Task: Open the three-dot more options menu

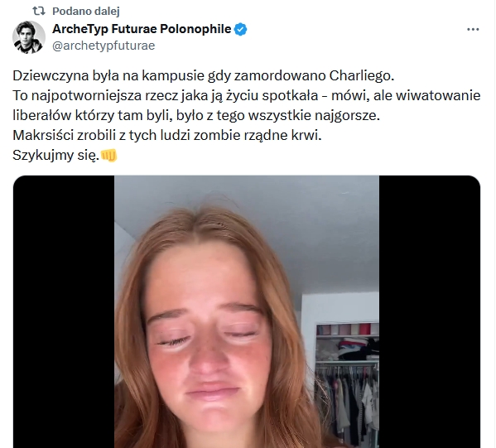Action: pos(473,30)
